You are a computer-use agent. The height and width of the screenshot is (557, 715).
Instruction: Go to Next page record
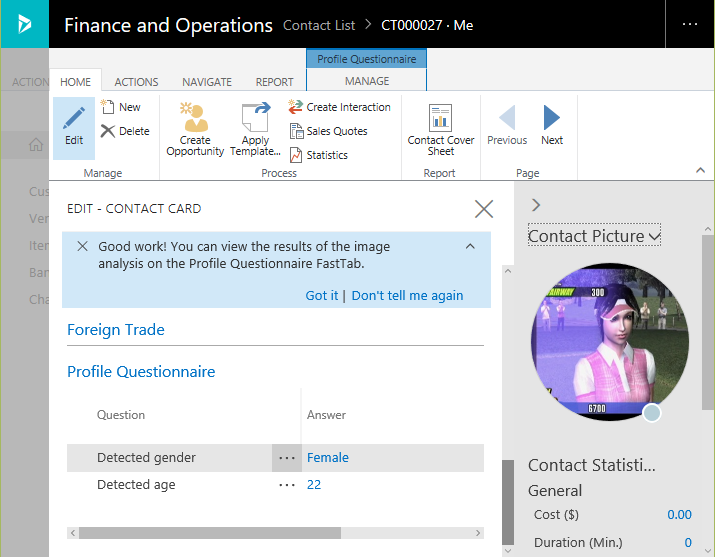click(552, 125)
